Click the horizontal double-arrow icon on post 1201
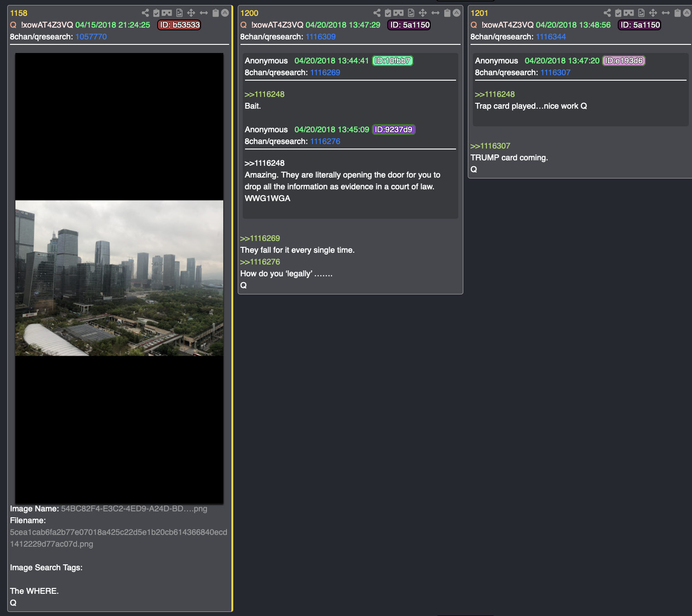The width and height of the screenshot is (692, 616). [x=666, y=13]
